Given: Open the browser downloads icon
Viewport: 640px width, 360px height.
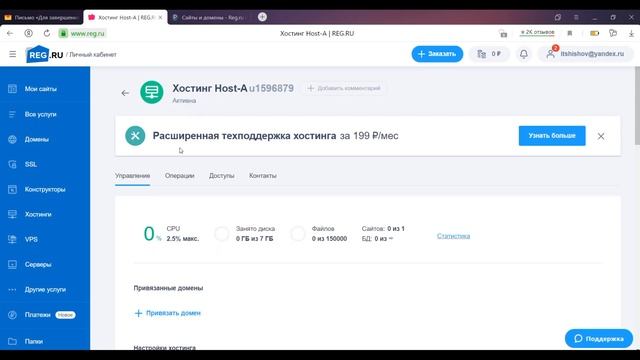Looking at the screenshot, I should (x=631, y=33).
